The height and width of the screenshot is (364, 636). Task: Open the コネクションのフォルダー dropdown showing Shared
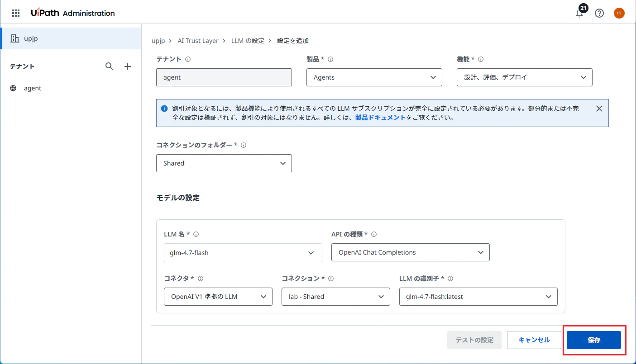224,163
